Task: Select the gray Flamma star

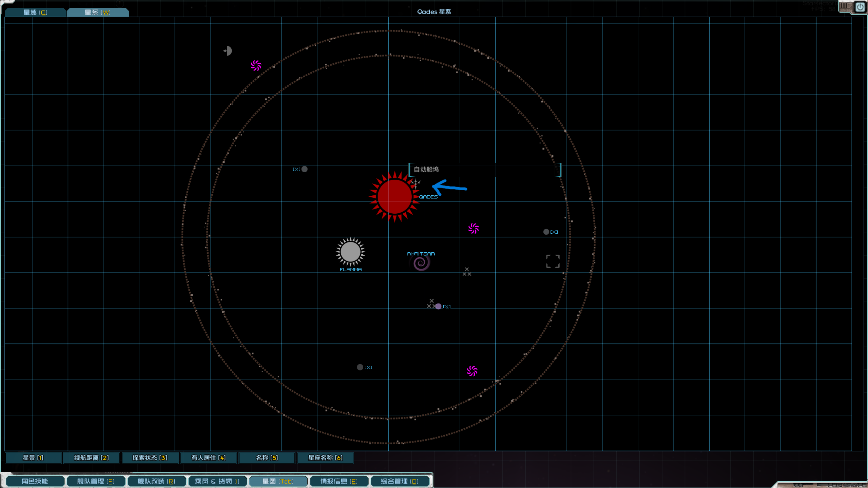Action: pos(350,252)
